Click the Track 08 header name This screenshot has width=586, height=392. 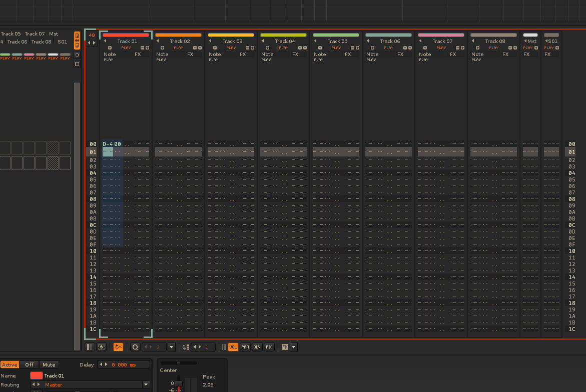(494, 41)
